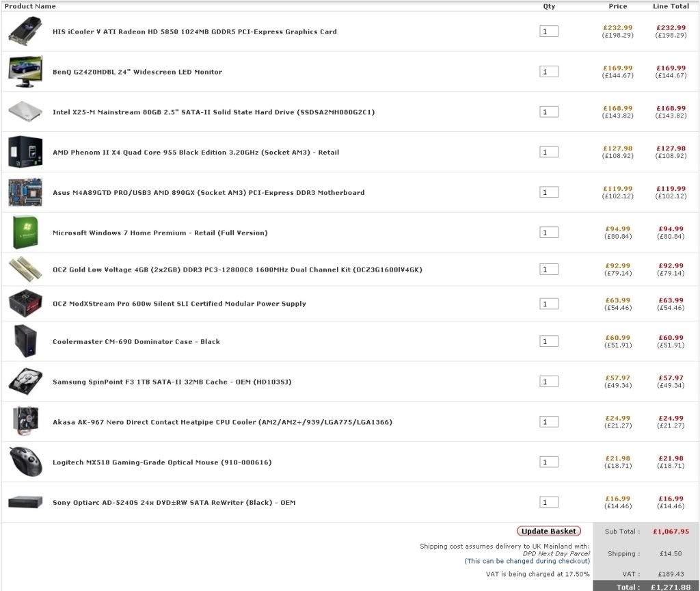
Task: Click the Update Basket button
Action: 549,531
